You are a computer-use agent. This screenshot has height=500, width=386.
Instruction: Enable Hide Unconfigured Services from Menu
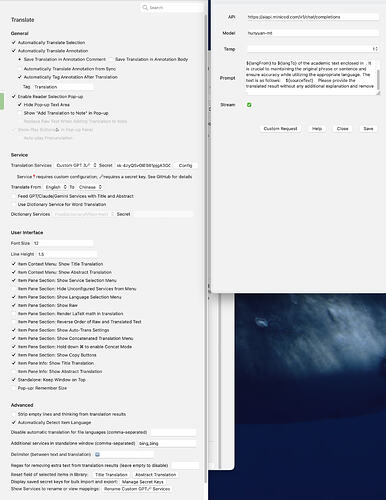tap(14, 289)
